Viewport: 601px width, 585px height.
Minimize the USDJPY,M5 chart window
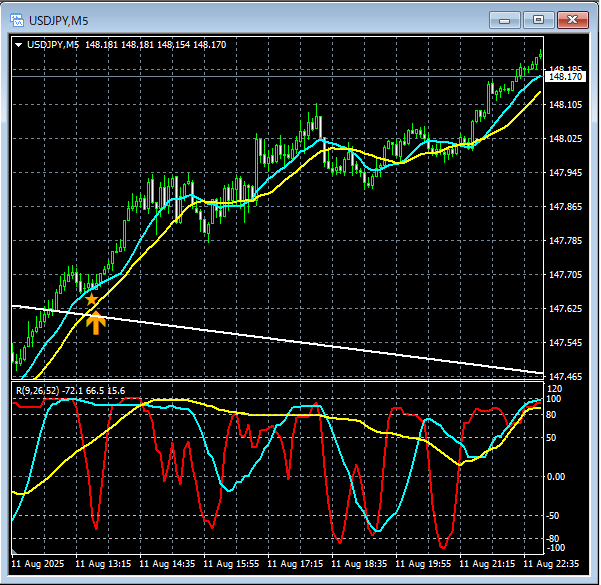click(x=504, y=20)
